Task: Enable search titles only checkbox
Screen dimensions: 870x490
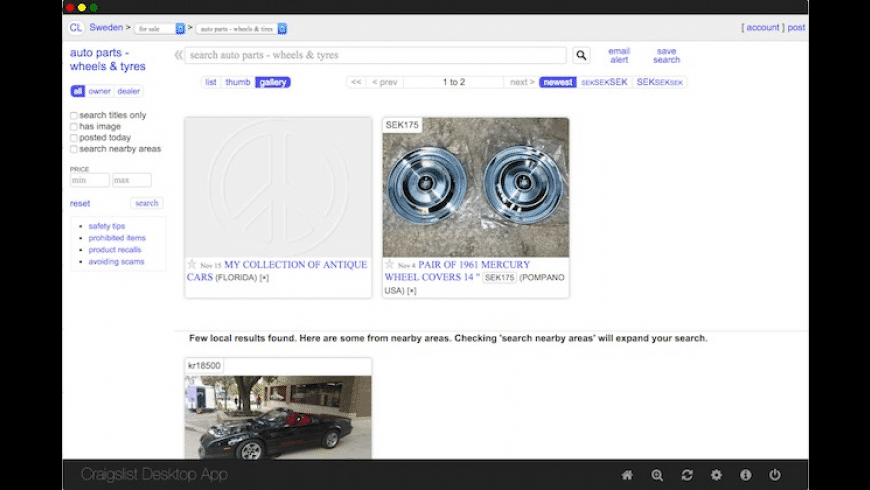Action: click(x=73, y=115)
